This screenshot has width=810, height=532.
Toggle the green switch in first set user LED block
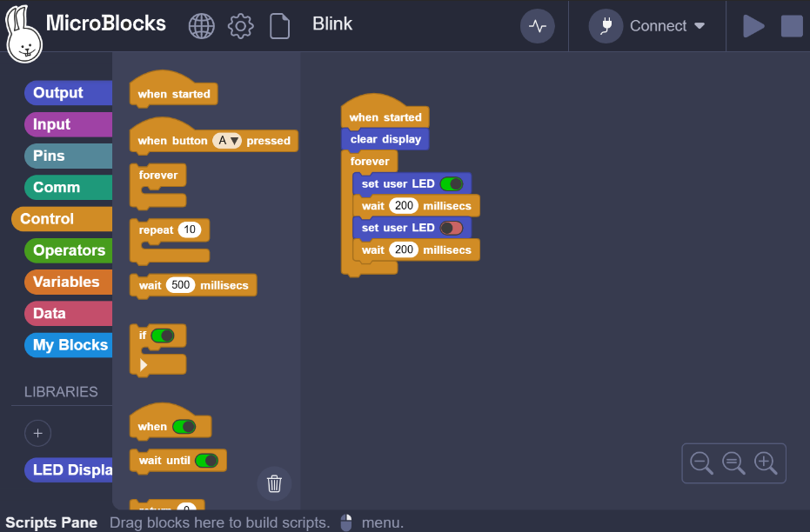tap(452, 183)
